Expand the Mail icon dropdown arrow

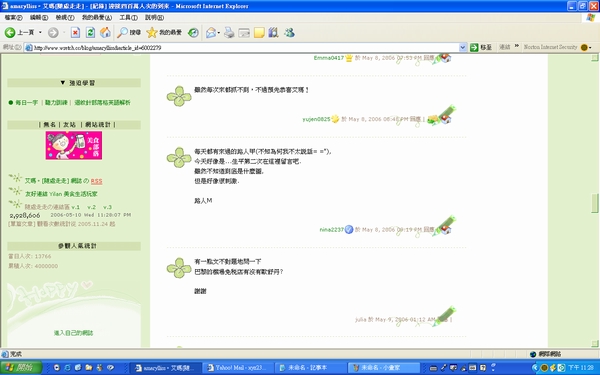click(x=218, y=33)
